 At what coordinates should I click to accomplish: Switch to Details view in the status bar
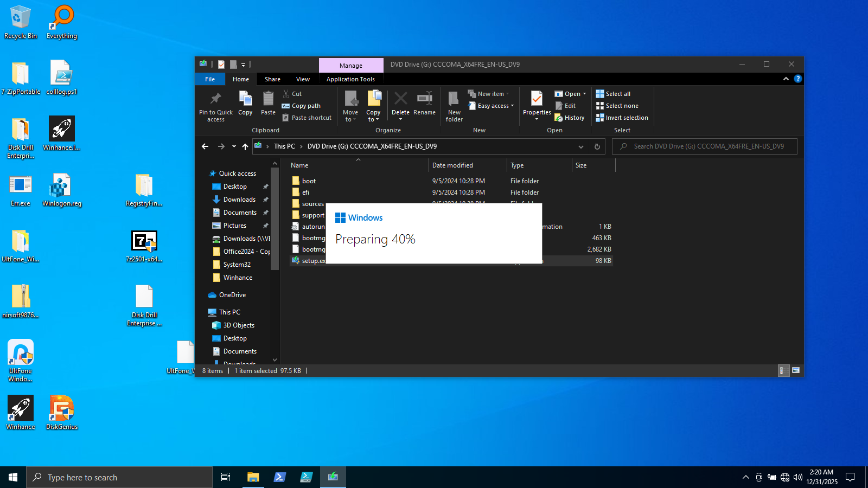pos(783,371)
